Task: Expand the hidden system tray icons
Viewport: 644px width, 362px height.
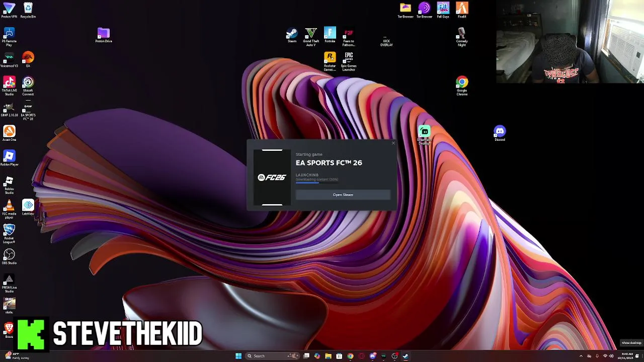Action: (581, 356)
